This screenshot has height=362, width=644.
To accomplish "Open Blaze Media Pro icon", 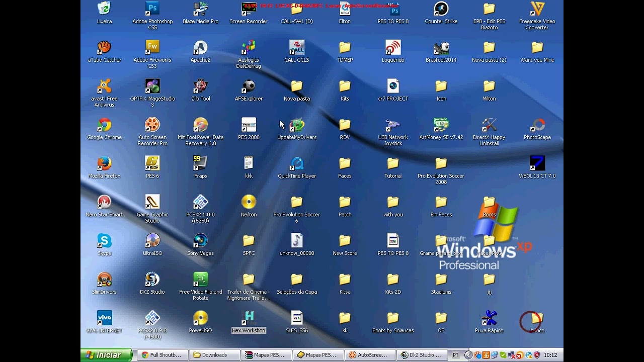I will pos(200,9).
